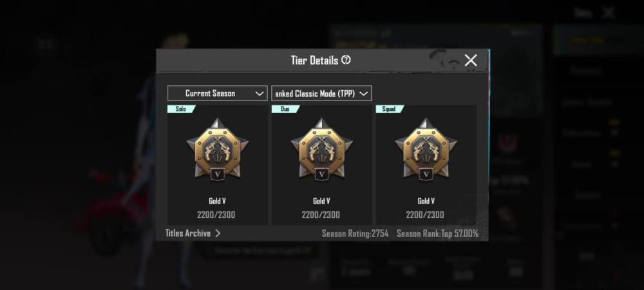Select the Solo Gold V badge icon

218,149
